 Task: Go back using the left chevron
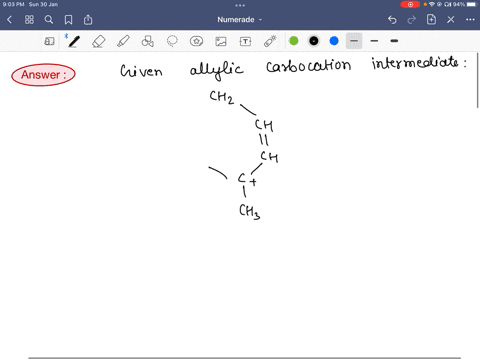point(9,20)
